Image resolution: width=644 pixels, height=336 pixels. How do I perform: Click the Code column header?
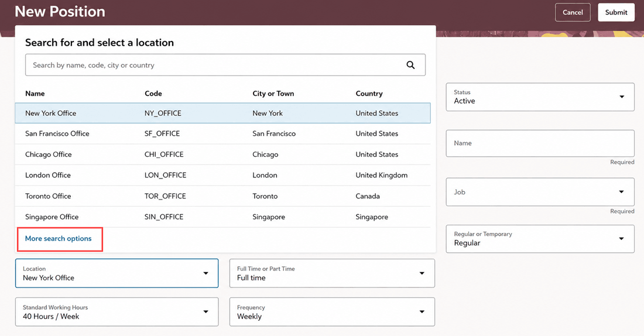153,94
